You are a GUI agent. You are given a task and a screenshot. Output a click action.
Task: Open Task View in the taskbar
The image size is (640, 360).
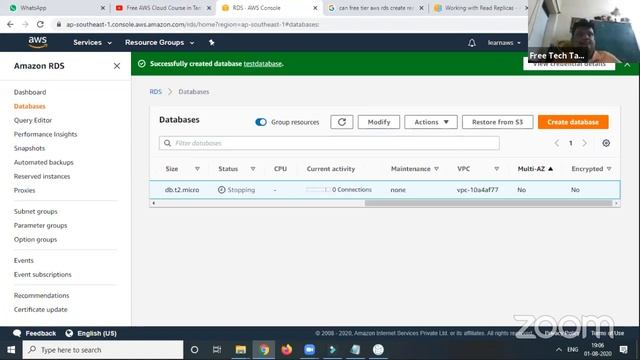(x=217, y=350)
